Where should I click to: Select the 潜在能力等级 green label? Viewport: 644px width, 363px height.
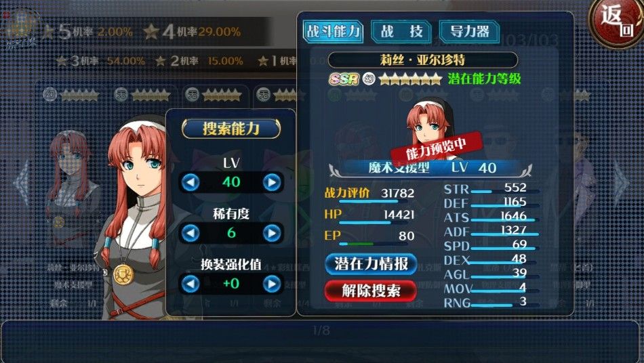click(x=484, y=79)
